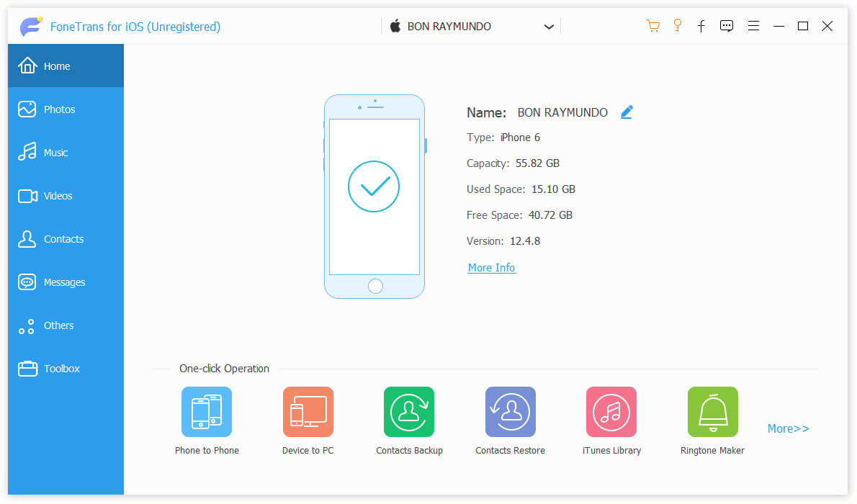This screenshot has width=857, height=504.
Task: Edit device name with pencil icon
Action: pyautogui.click(x=627, y=112)
